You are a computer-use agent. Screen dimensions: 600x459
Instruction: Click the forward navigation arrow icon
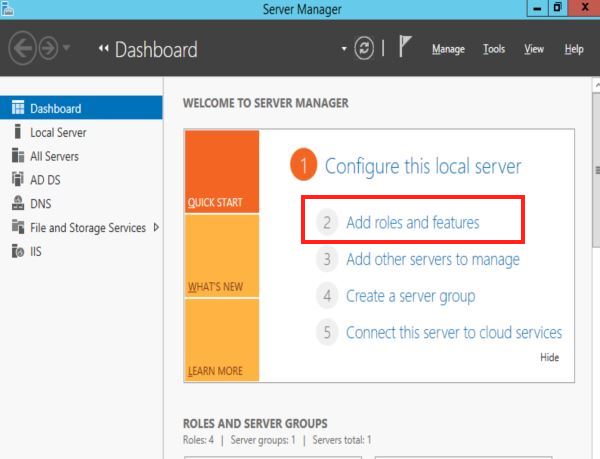click(x=49, y=48)
